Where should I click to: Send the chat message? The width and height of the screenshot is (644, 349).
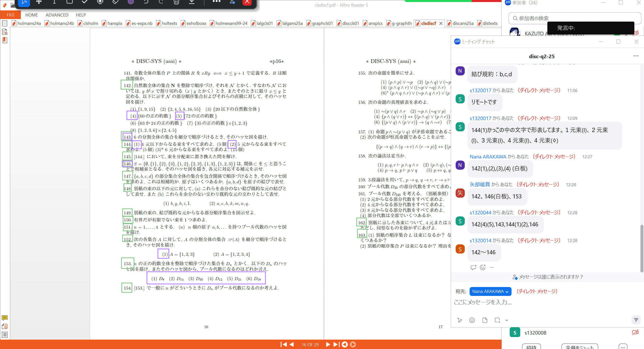coord(636,320)
